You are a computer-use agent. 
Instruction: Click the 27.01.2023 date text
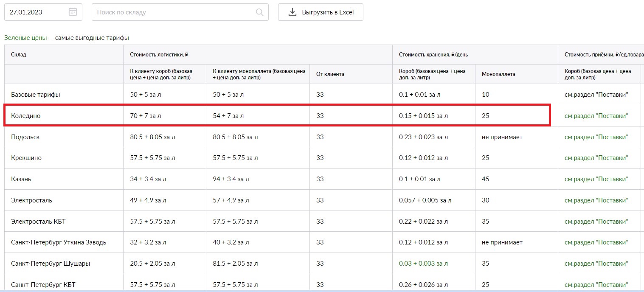(x=25, y=12)
